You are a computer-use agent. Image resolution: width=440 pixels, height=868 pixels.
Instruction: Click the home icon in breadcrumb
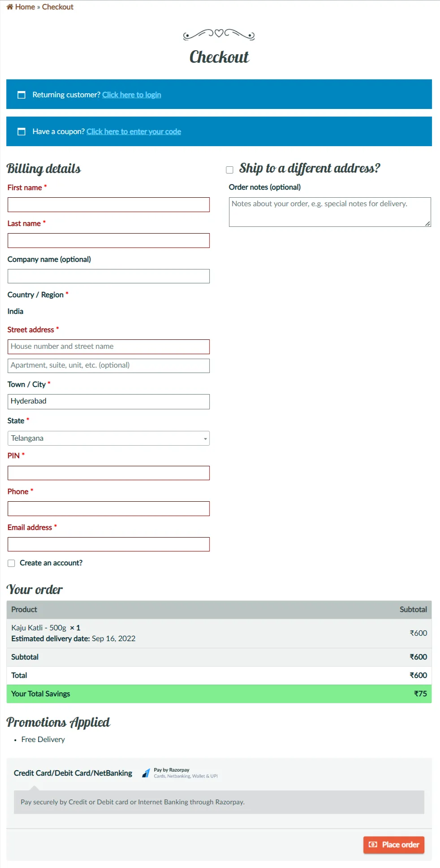[x=9, y=7]
